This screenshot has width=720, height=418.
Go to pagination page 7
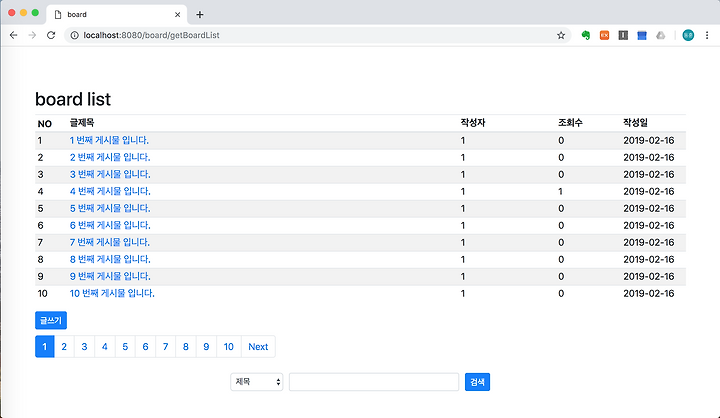(x=165, y=347)
